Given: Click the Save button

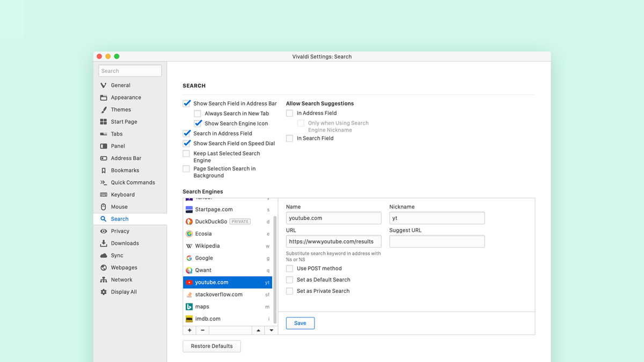Looking at the screenshot, I should tap(300, 323).
